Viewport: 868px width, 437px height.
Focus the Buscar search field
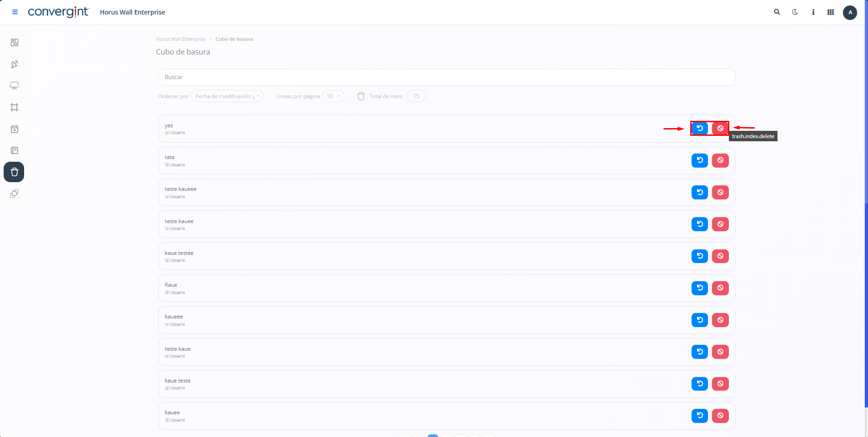[446, 77]
